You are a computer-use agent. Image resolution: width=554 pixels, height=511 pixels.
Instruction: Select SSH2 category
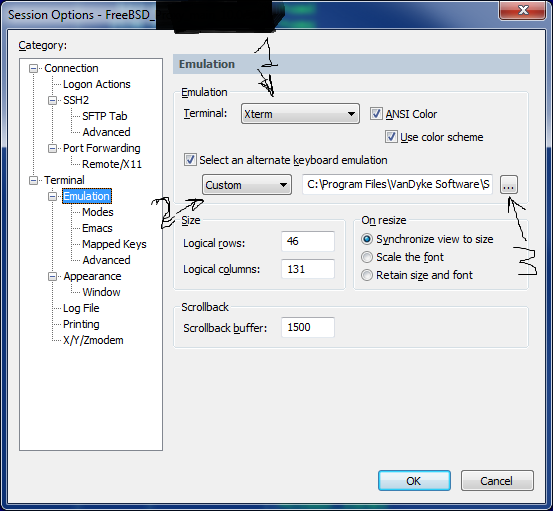pyautogui.click(x=76, y=101)
